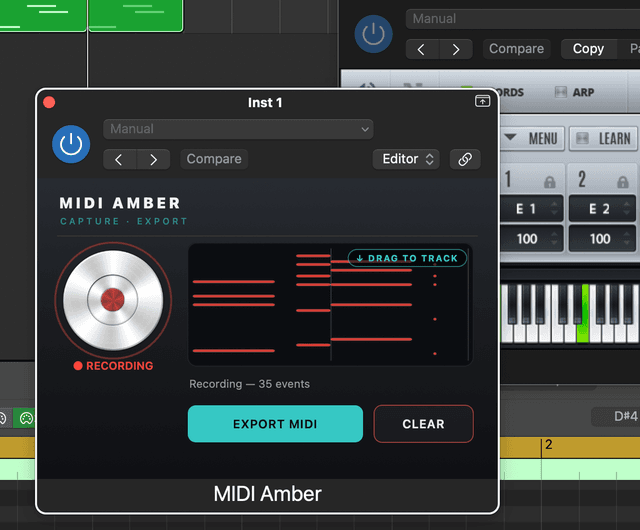Open the Manual preset dropdown in Inst 1
640x530 pixels.
pos(238,129)
